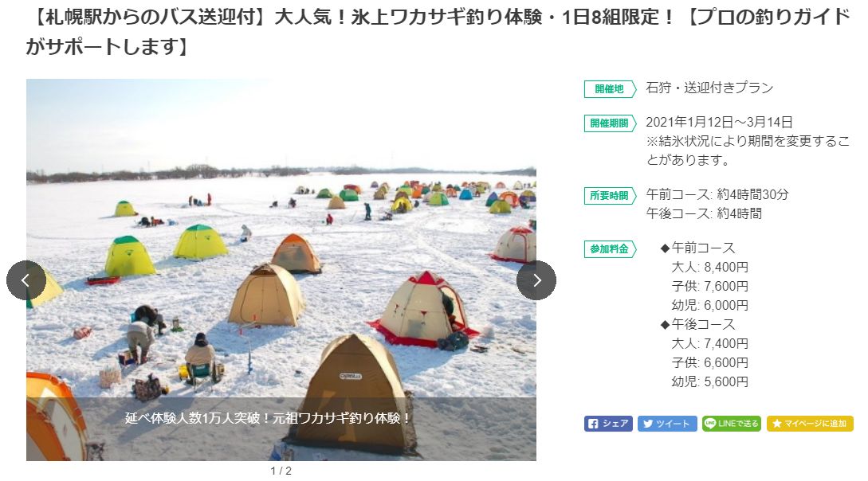This screenshot has height=481, width=868.
Task: Click the Facebook 'f' logo icon
Action: click(593, 424)
